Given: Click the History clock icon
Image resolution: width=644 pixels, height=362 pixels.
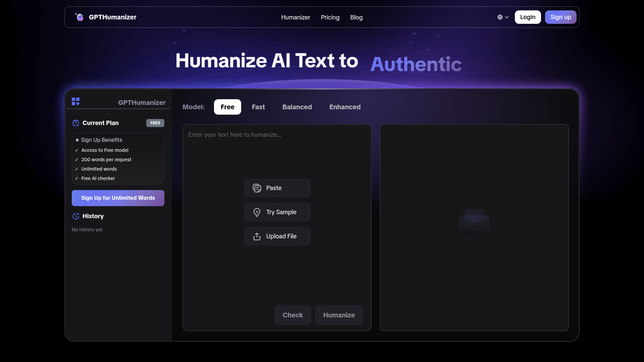Looking at the screenshot, I should click(76, 216).
